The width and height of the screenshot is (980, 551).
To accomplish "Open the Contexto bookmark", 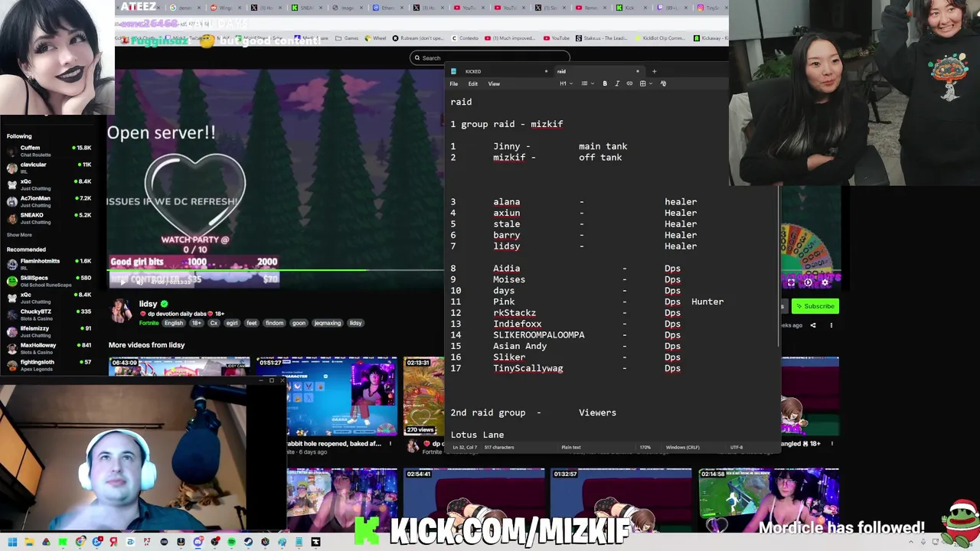I will [x=465, y=38].
